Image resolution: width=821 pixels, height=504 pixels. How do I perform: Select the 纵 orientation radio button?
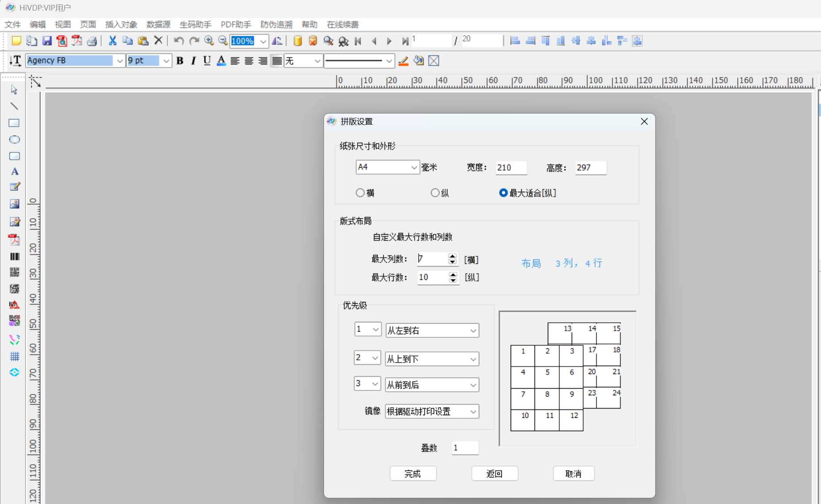(435, 193)
